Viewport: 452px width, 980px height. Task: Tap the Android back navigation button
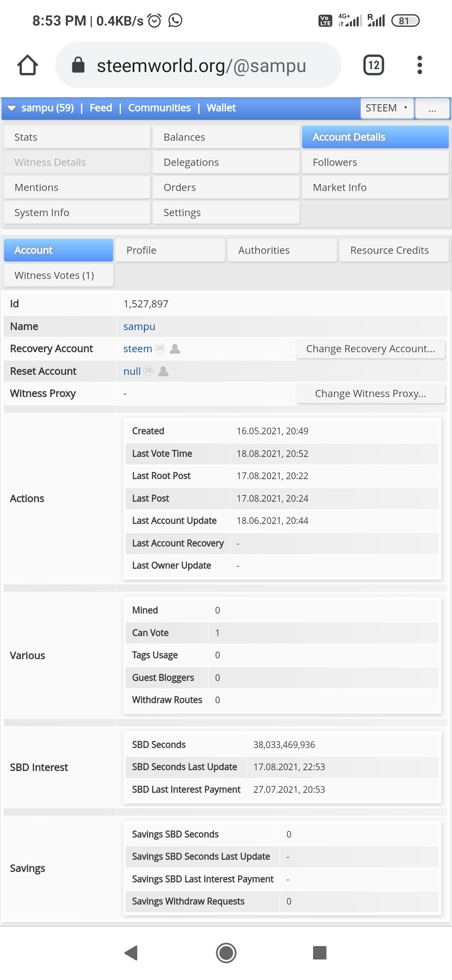[x=131, y=953]
